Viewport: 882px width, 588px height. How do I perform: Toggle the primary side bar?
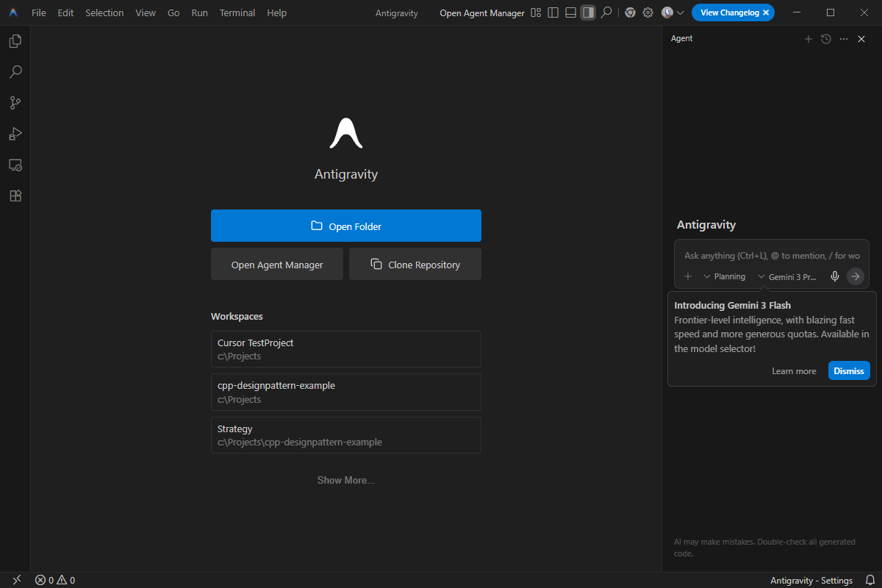point(553,12)
